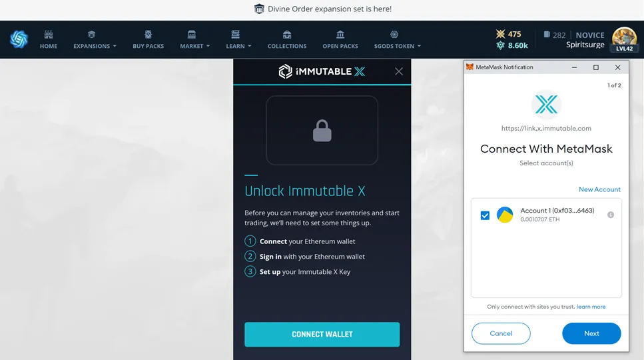The width and height of the screenshot is (644, 360).
Task: Click the MetaMask fox icon in title bar
Action: tap(470, 67)
